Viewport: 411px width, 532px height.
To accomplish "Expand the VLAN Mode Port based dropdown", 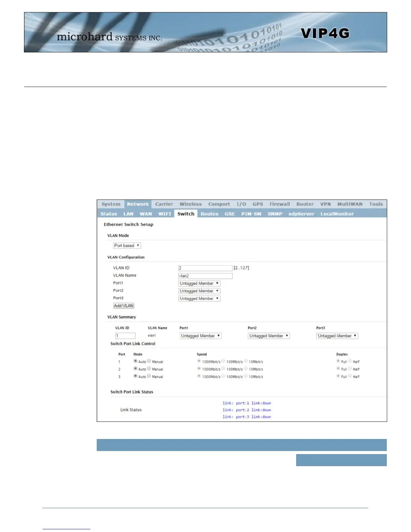I will point(127,246).
